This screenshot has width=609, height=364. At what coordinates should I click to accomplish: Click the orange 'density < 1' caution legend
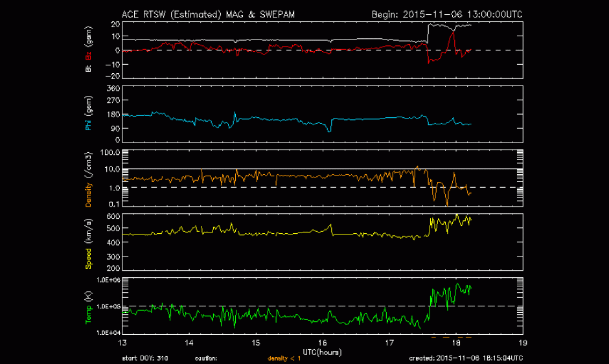284,358
